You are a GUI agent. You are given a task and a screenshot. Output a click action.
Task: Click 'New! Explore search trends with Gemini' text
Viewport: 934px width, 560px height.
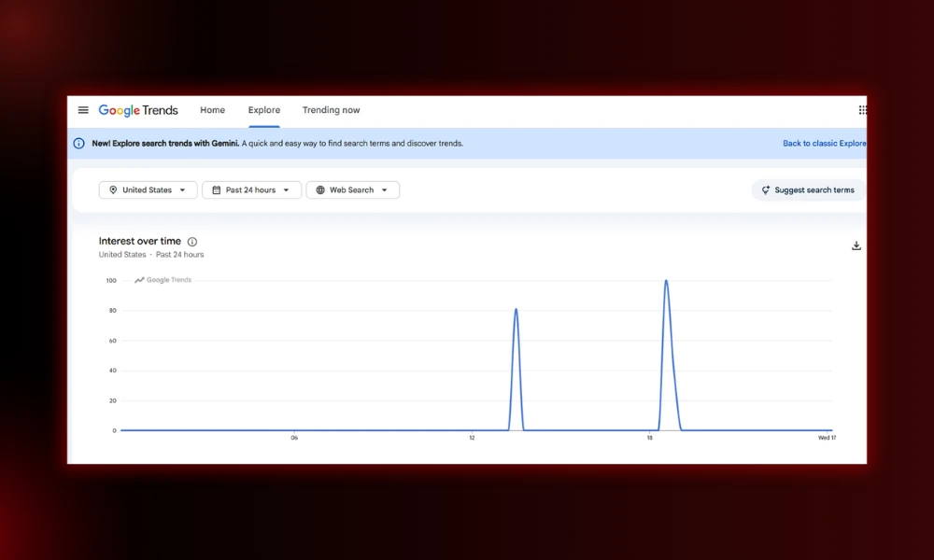[165, 144]
